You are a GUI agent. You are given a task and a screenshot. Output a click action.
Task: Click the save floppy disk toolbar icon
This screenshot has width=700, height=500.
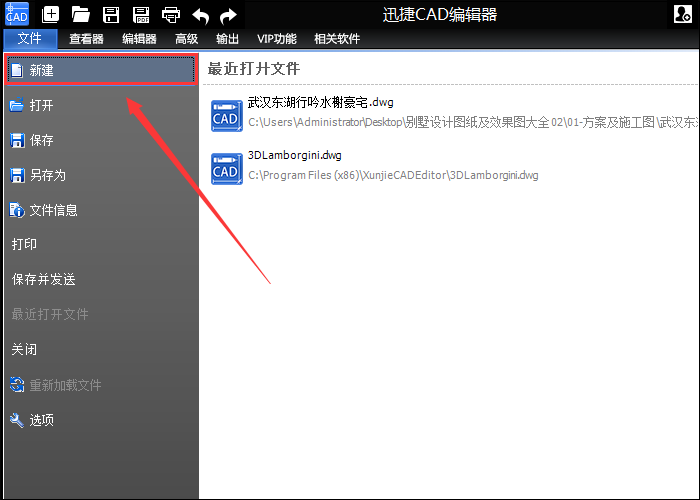[x=111, y=14]
